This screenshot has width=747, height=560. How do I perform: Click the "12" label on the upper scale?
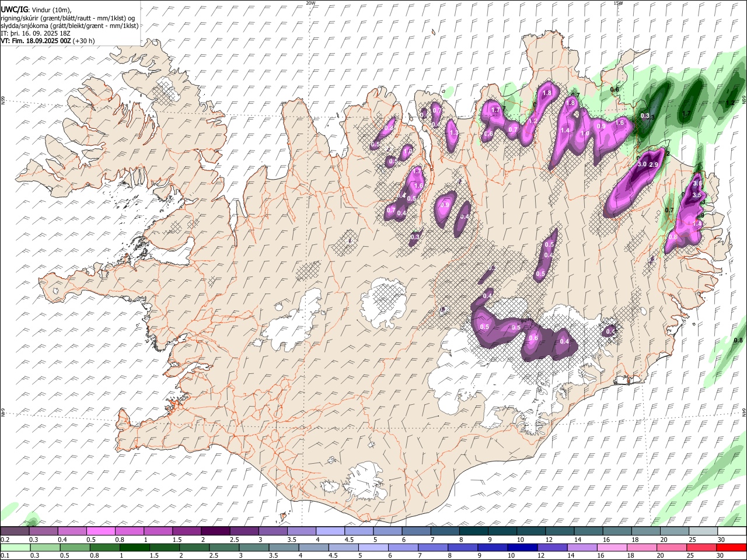point(549,540)
